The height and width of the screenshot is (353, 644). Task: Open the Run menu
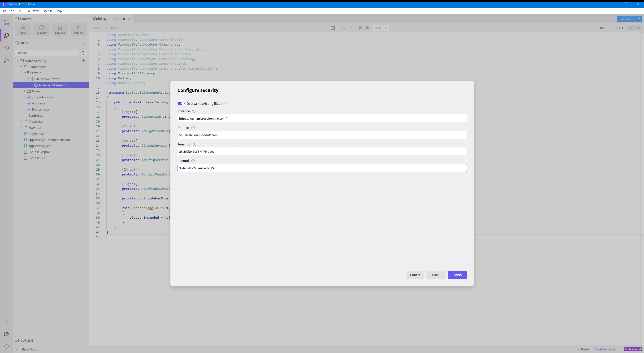[27, 11]
